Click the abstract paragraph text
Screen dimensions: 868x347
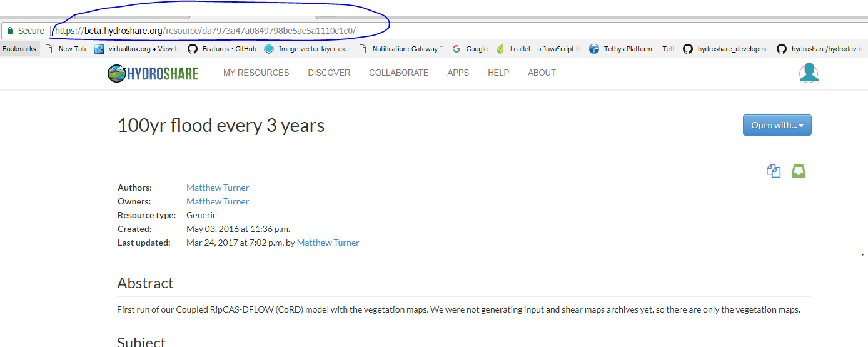458,309
